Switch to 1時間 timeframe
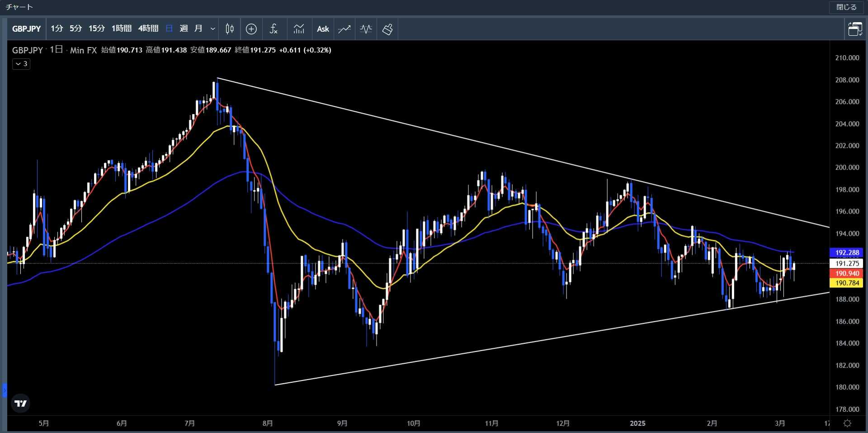The image size is (868, 433). (x=122, y=29)
